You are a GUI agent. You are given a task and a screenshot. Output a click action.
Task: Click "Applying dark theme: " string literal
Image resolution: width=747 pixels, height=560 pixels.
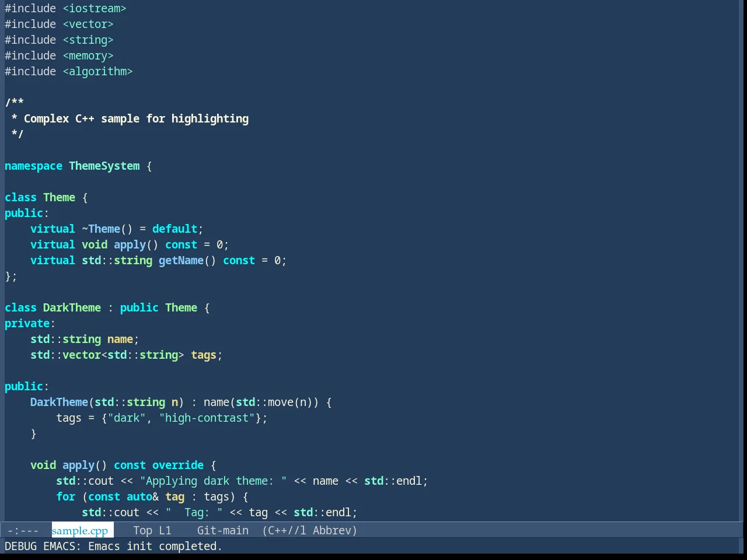point(213,481)
